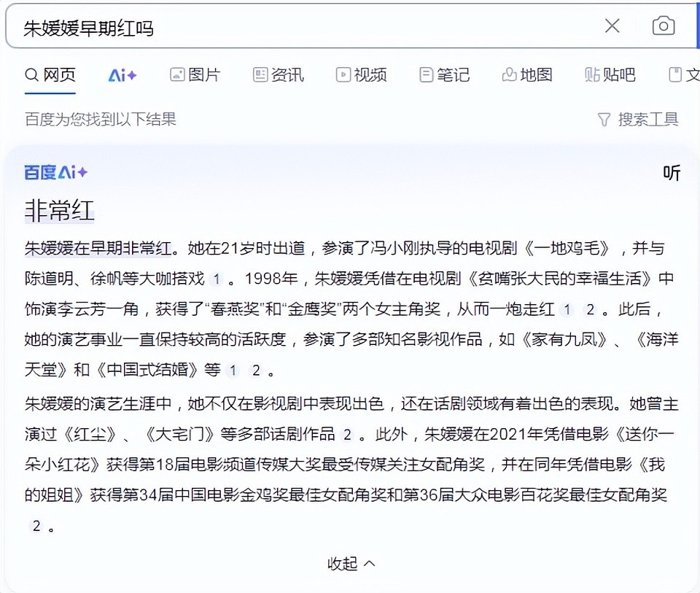This screenshot has height=593, width=700.
Task: Click the map pin icon beside 地图
Action: pyautogui.click(x=510, y=74)
